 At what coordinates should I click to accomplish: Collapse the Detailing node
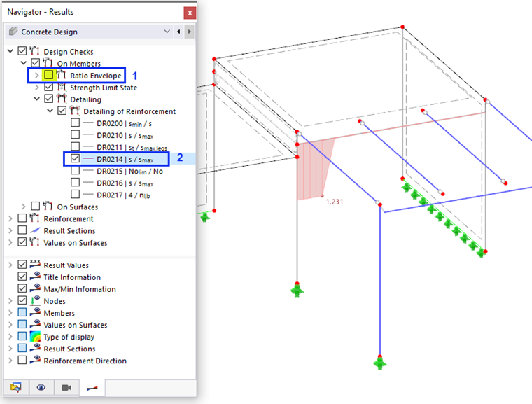pyautogui.click(x=37, y=99)
